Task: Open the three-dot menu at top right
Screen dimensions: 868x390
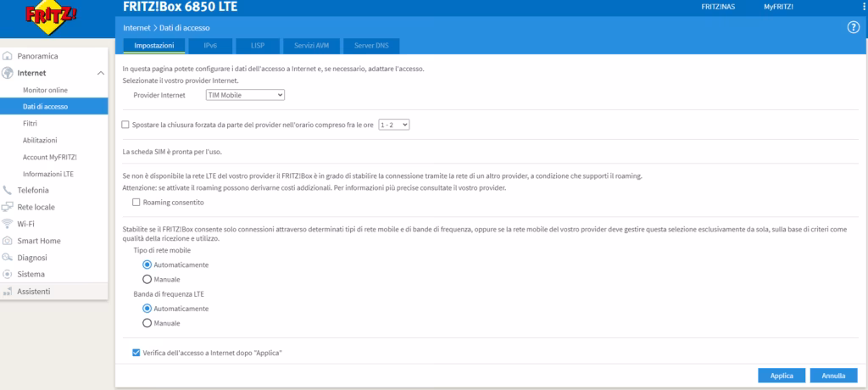Action: click(862, 6)
